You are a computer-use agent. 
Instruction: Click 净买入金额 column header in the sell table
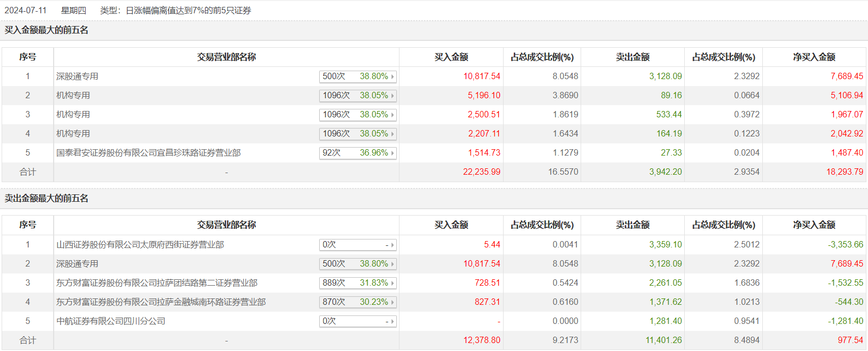pyautogui.click(x=814, y=225)
